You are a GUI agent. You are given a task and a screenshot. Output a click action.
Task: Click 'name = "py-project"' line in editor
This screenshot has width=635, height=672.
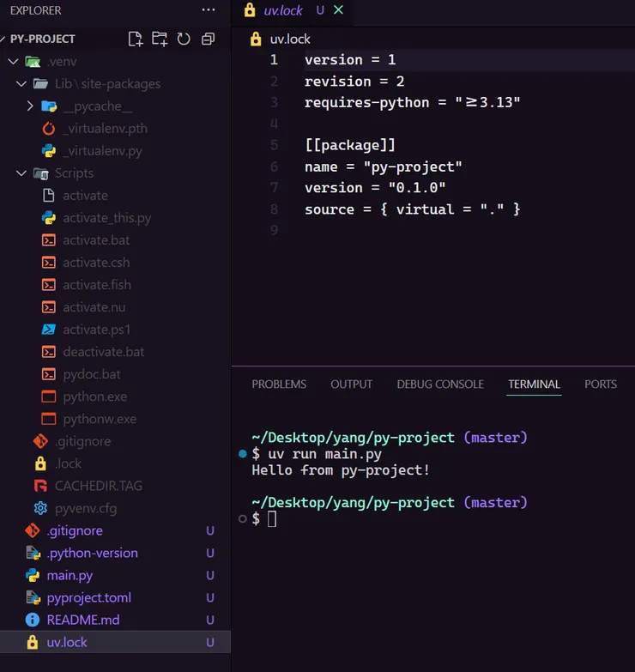click(383, 166)
